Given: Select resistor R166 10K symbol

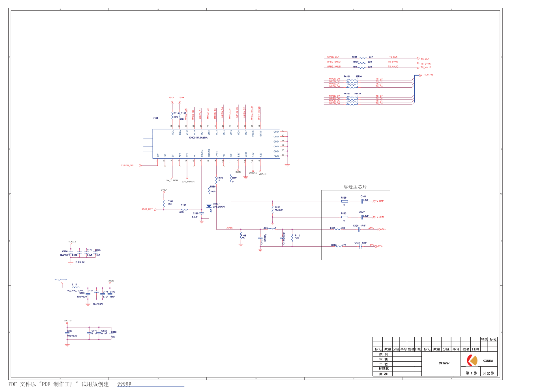Looking at the screenshot, I should [164, 204].
